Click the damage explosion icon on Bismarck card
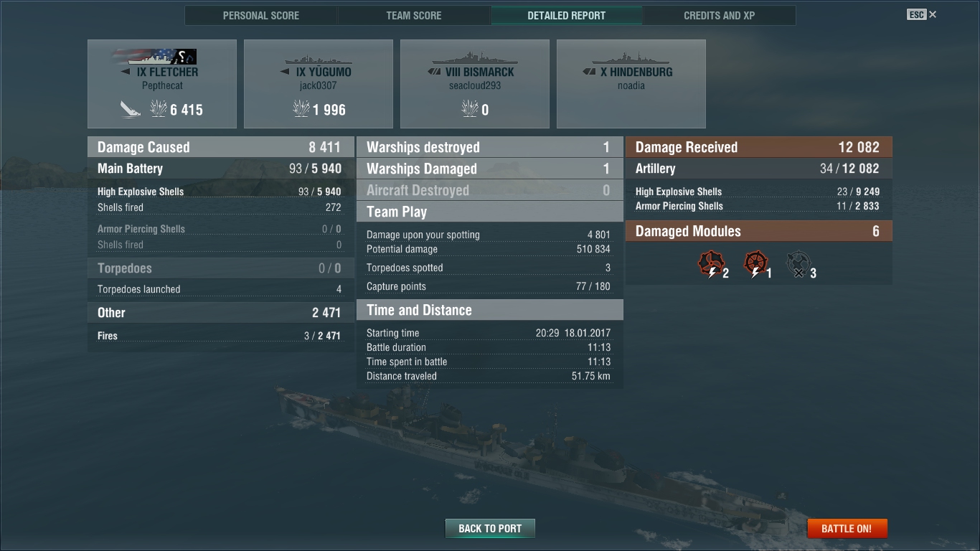Screen dimensions: 980x551 click(x=470, y=109)
